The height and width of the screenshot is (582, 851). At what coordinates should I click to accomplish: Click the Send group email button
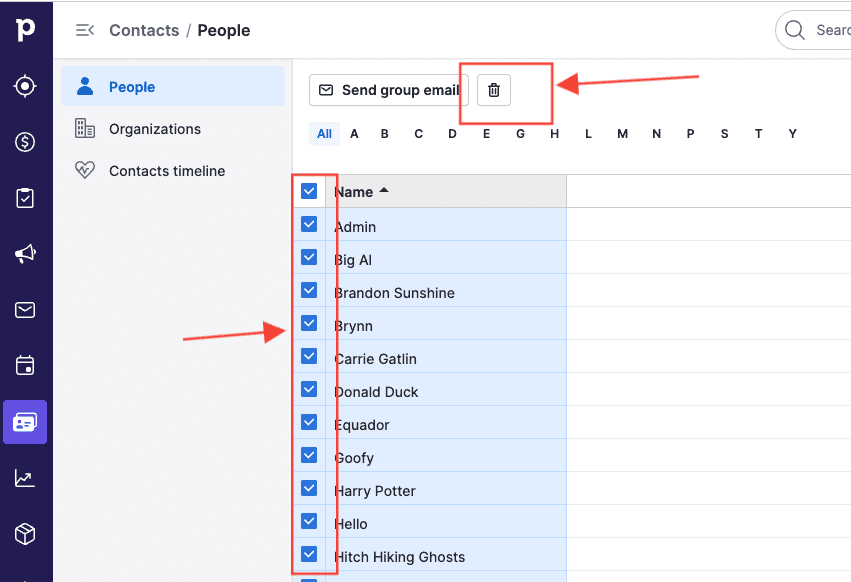click(x=388, y=90)
